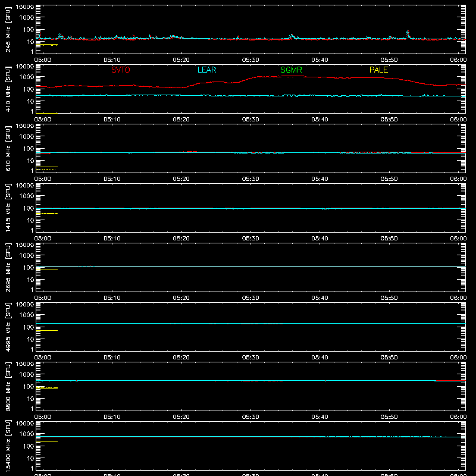
Task: Click 05:10 time label under 2695 MHz panel
Action: [112, 298]
